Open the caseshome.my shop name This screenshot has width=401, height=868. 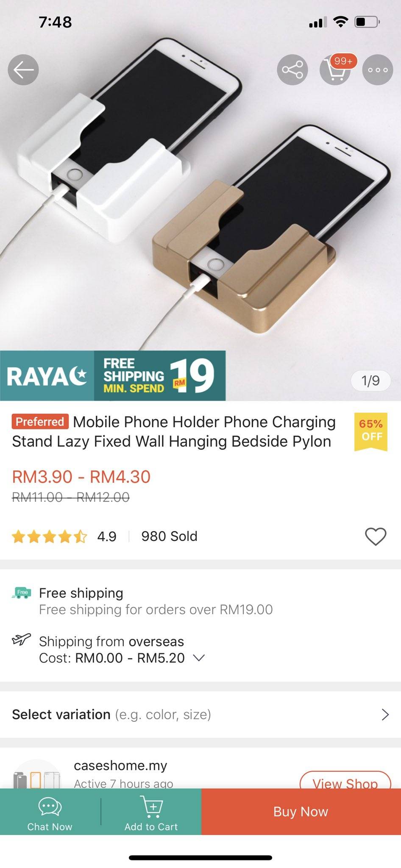120,765
